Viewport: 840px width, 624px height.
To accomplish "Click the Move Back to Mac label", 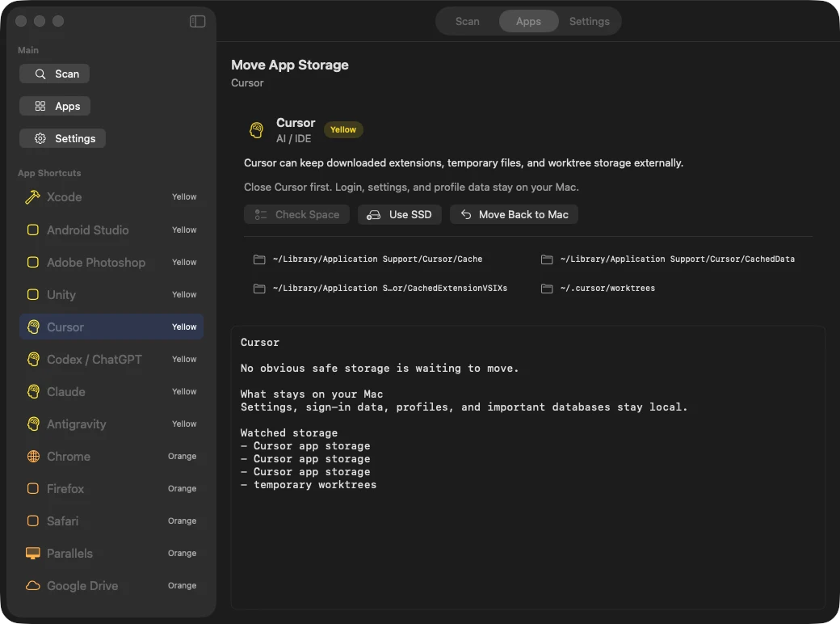I will click(x=523, y=214).
